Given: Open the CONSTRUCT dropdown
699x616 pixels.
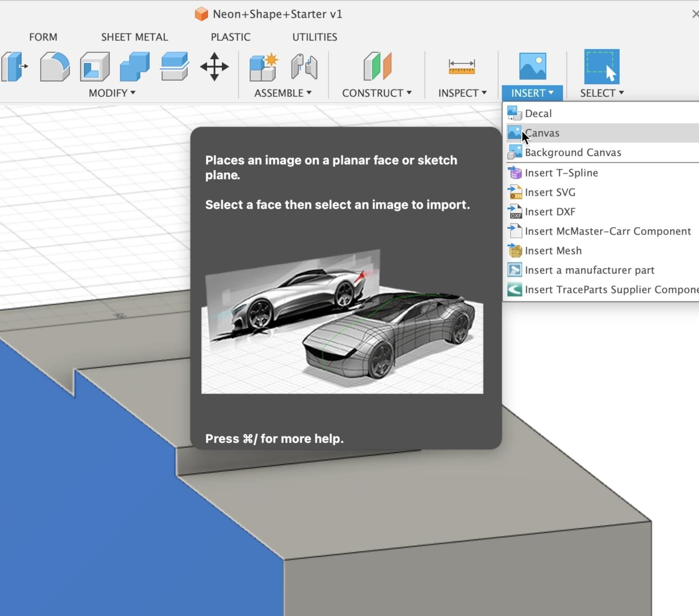Looking at the screenshot, I should 377,93.
